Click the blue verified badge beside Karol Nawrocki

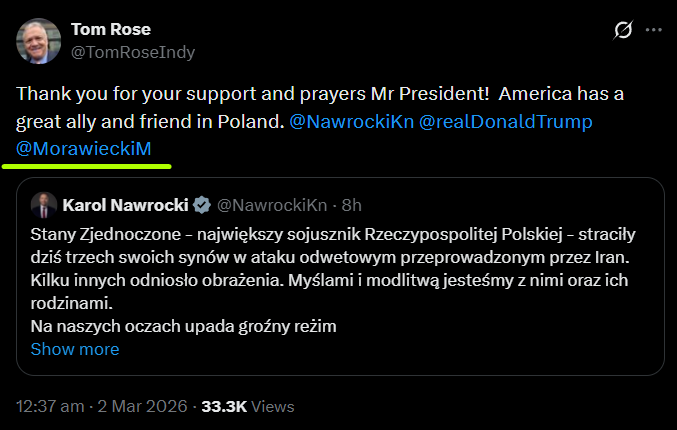click(x=201, y=205)
